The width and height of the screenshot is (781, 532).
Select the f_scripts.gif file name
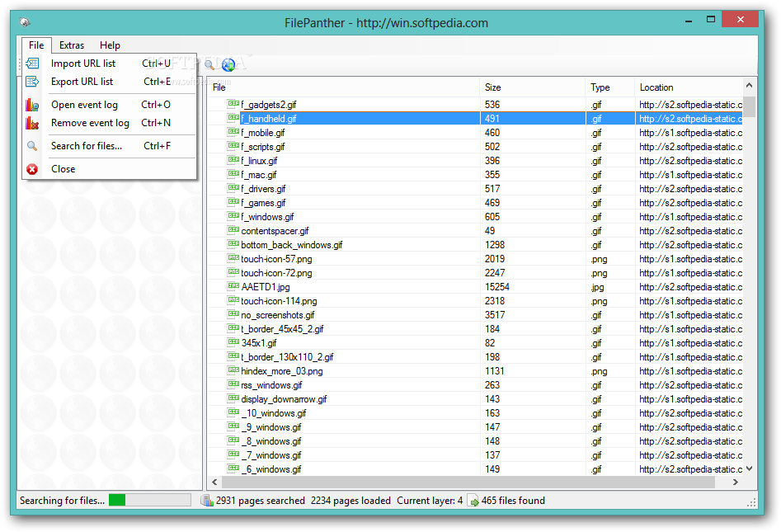coord(263,147)
